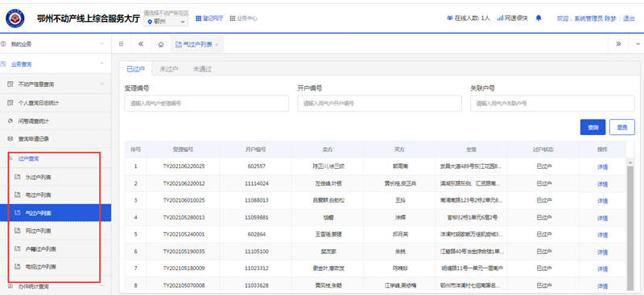Open 详情 for row TY202106220012
Image resolution: width=644 pixels, height=295 pixels.
(x=602, y=184)
